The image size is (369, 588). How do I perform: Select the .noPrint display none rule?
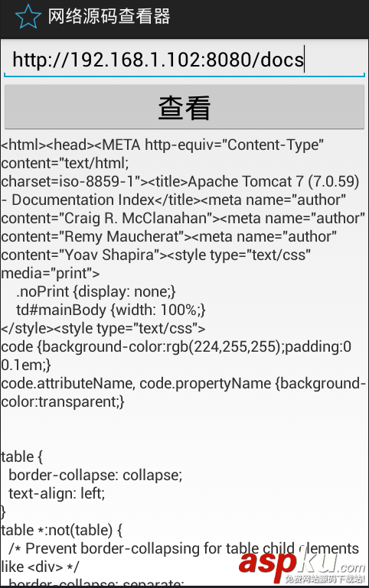[96, 292]
